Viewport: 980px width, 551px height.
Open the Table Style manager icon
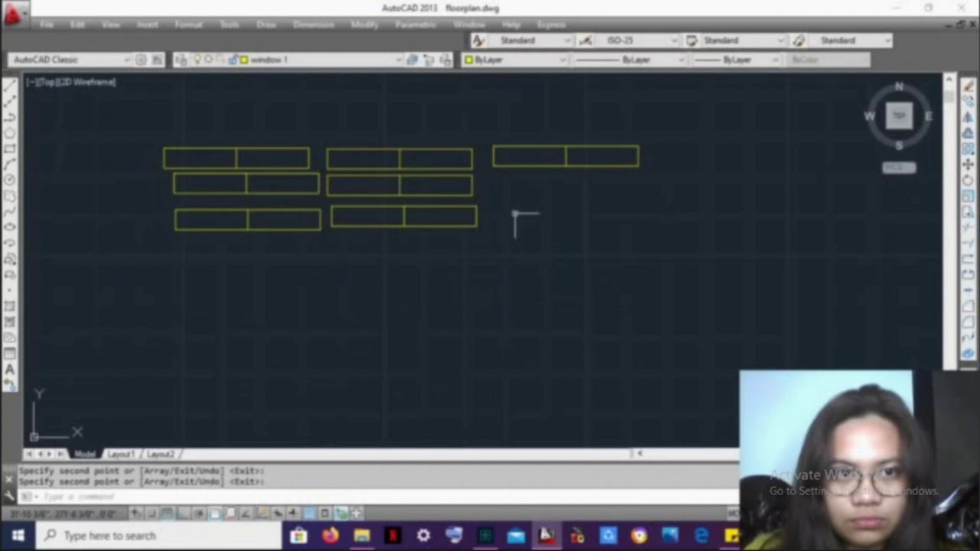click(x=691, y=41)
